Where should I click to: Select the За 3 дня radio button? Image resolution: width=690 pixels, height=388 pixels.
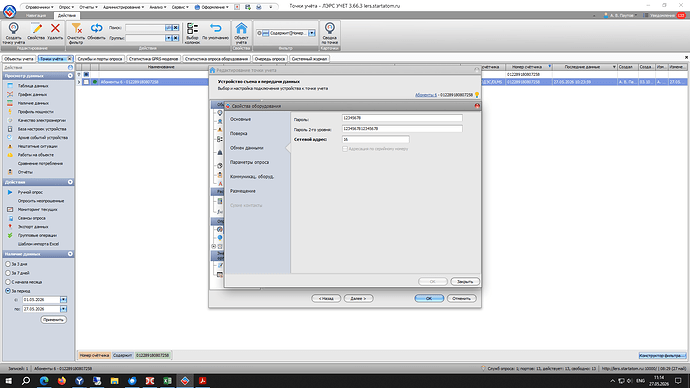8,264
